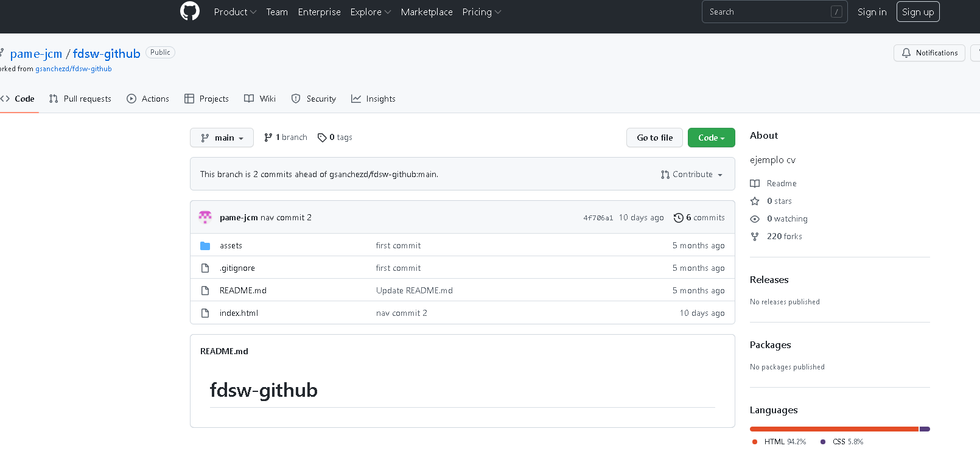Open the assets folder icon

tap(205, 246)
